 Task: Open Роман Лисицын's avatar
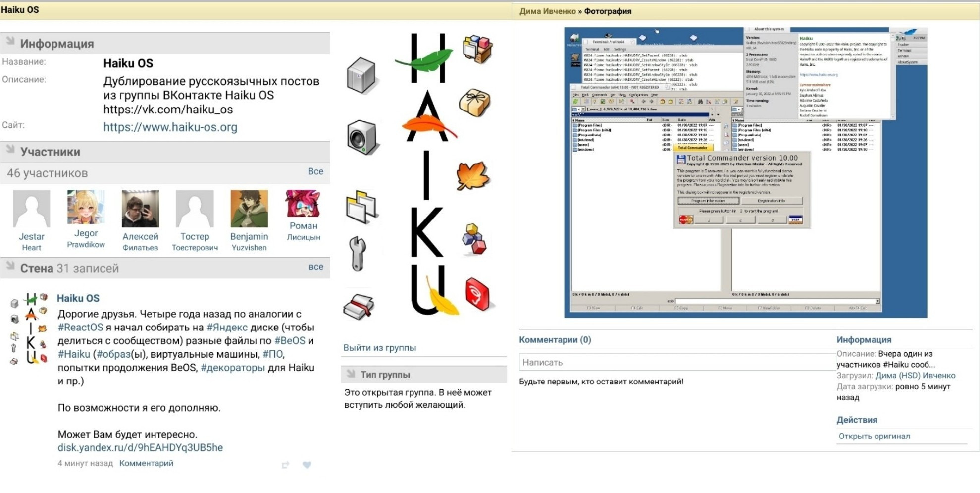(304, 203)
